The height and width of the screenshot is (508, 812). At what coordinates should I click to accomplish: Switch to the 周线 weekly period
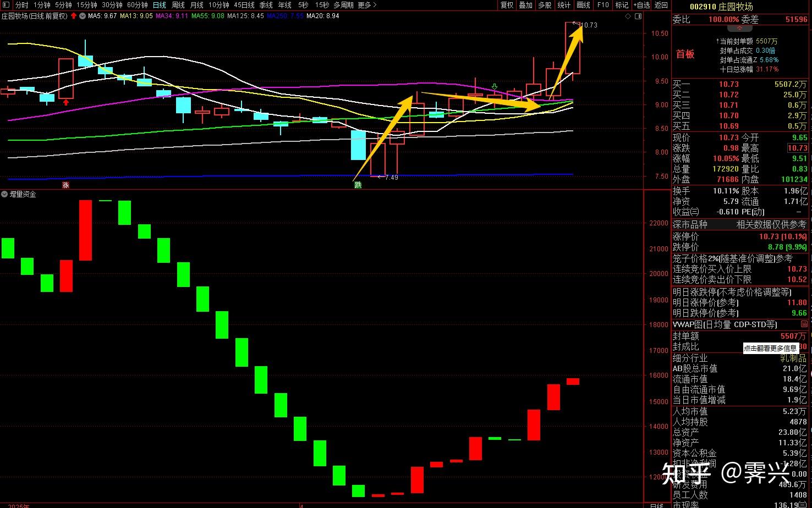[x=178, y=5]
